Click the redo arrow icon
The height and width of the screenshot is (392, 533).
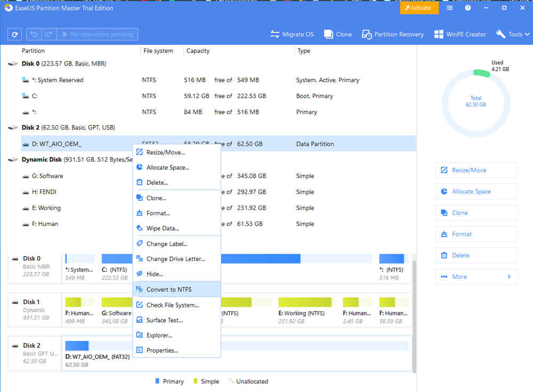click(49, 34)
